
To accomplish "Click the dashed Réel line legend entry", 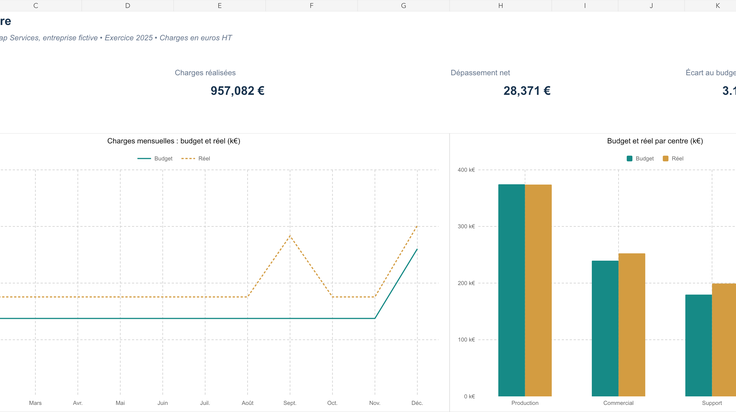I will pos(196,159).
